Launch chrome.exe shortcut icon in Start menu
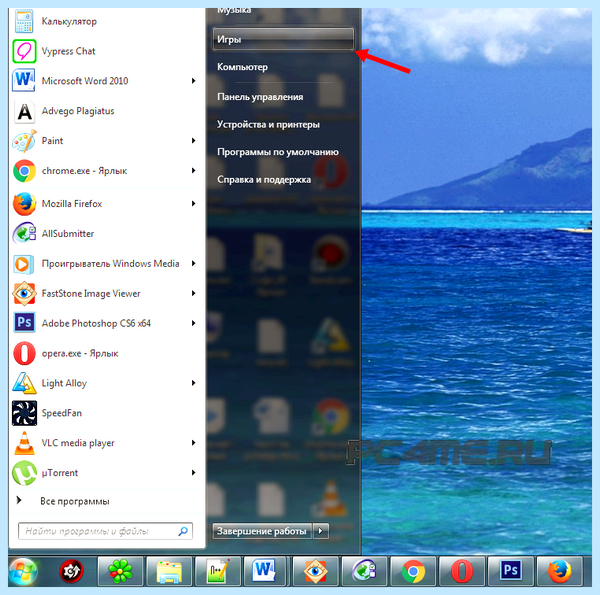 (x=24, y=171)
